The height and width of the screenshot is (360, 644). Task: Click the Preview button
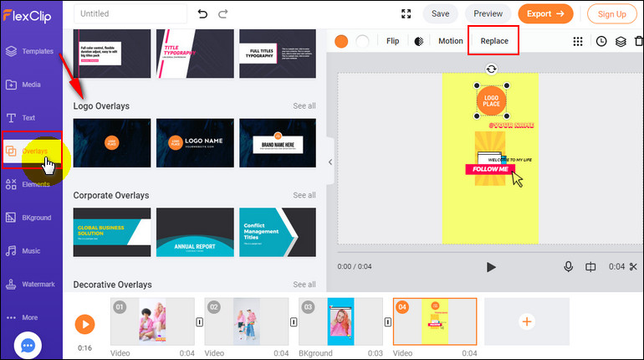tap(488, 14)
